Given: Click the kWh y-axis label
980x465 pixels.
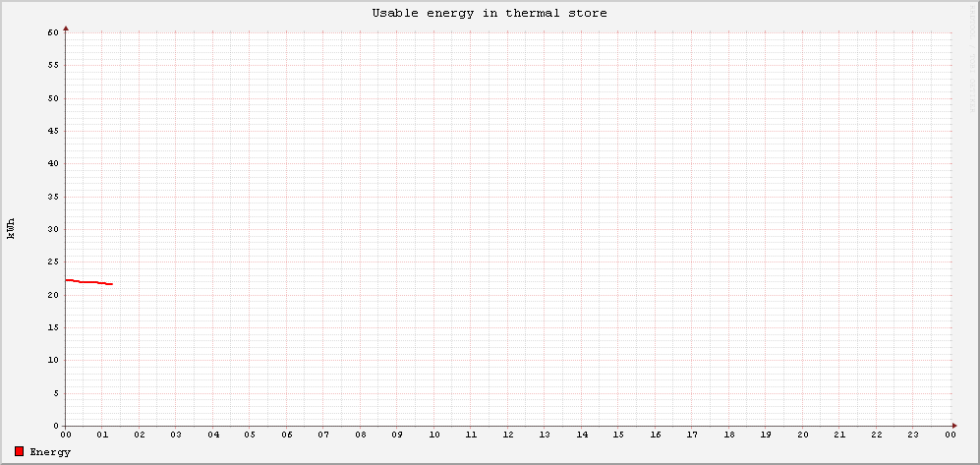Looking at the screenshot, I should (12, 228).
